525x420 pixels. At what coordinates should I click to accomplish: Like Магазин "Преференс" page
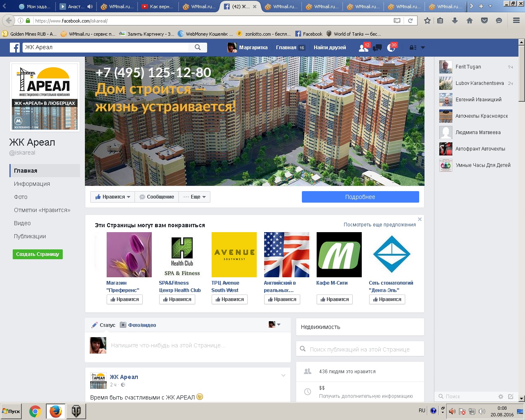pyautogui.click(x=125, y=299)
